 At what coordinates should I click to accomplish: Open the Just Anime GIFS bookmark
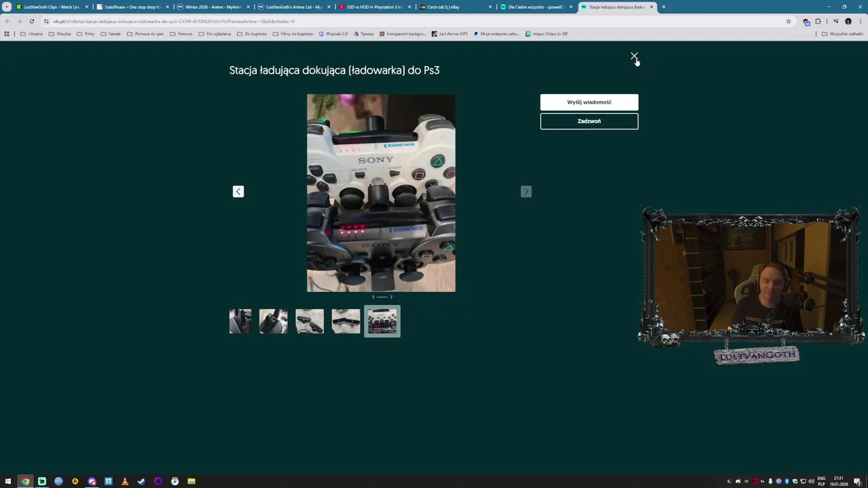tap(450, 34)
